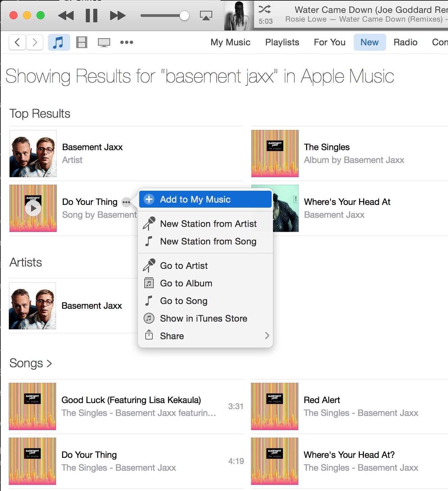Go back with the left arrow
This screenshot has width=448, height=491.
point(17,42)
